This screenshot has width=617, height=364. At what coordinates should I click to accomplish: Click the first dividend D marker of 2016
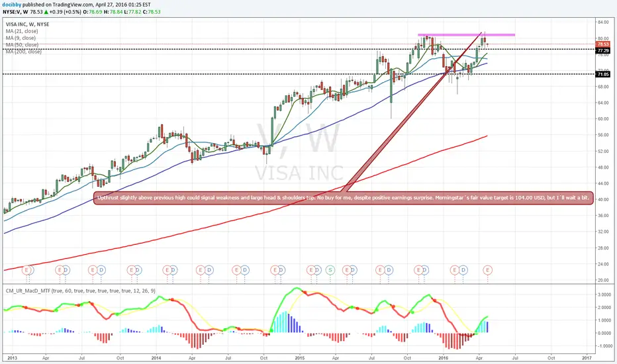(463, 270)
